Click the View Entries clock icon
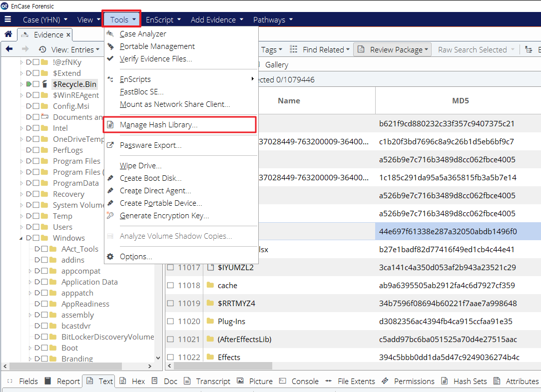541x392 pixels. point(42,49)
